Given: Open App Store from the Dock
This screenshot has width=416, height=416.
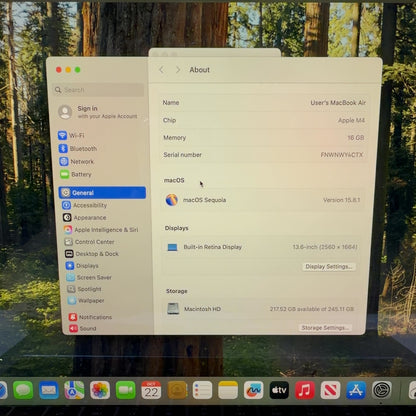Looking at the screenshot, I should coord(356,390).
